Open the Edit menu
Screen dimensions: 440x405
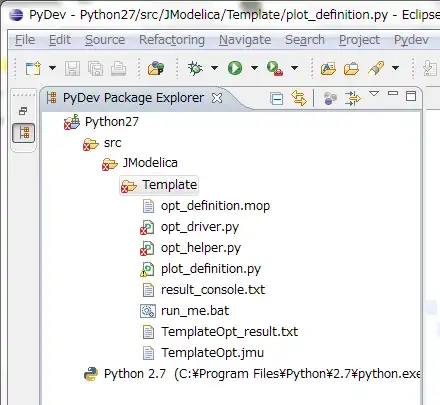60,40
